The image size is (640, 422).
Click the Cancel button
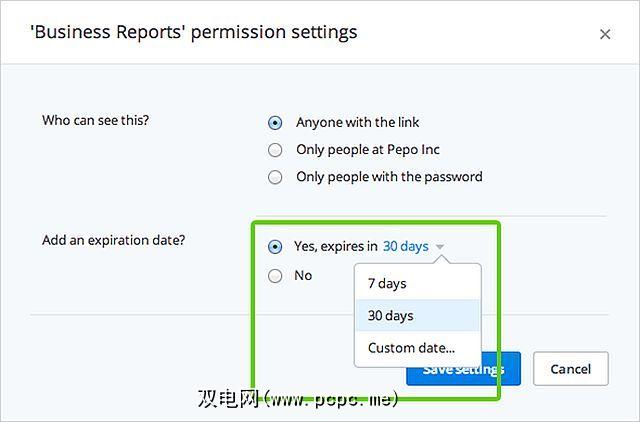click(570, 368)
